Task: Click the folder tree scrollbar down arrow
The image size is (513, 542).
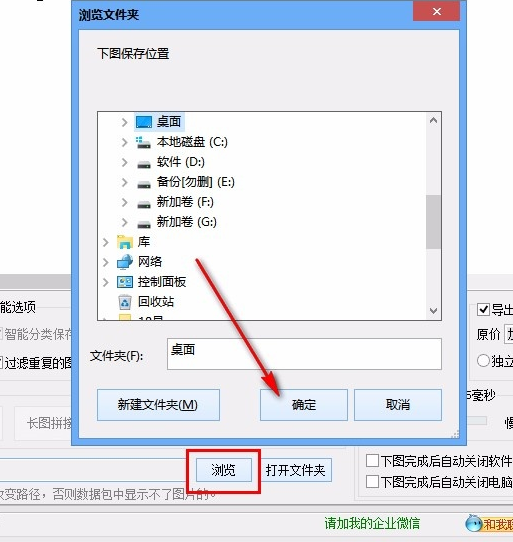Action: coord(433,311)
